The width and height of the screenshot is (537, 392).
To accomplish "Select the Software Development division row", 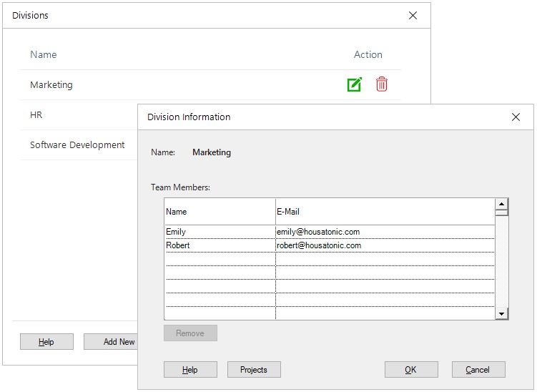I will (79, 145).
